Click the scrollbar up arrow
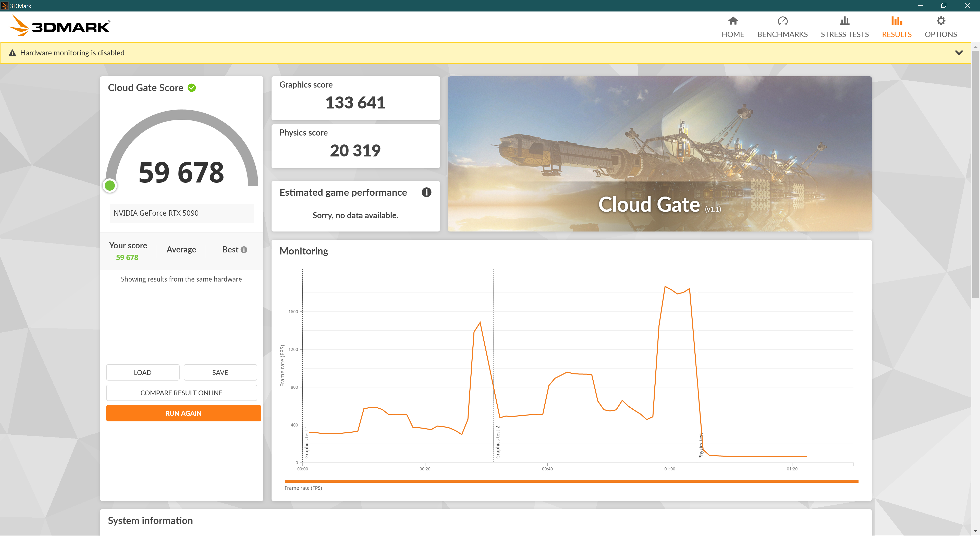 pyautogui.click(x=975, y=46)
